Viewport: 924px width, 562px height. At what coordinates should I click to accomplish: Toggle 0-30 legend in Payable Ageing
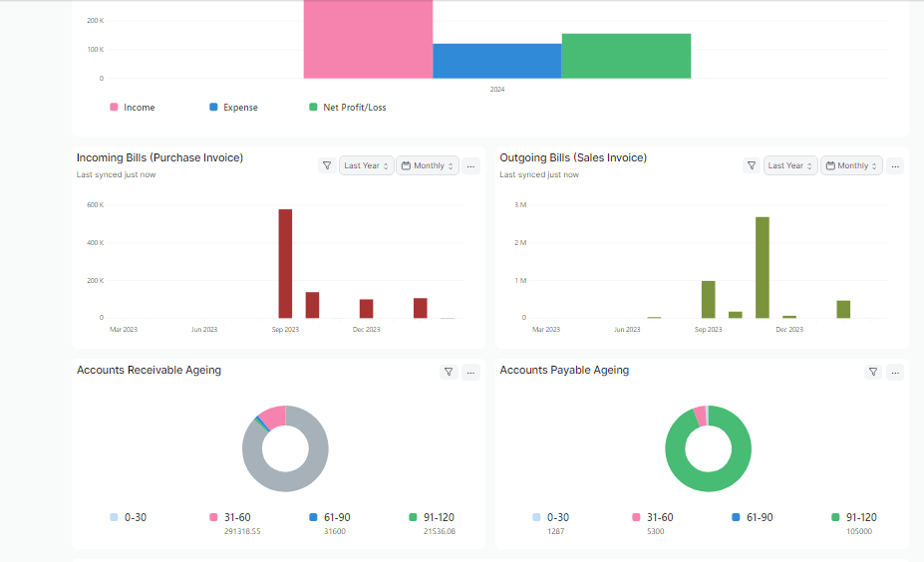click(536, 517)
